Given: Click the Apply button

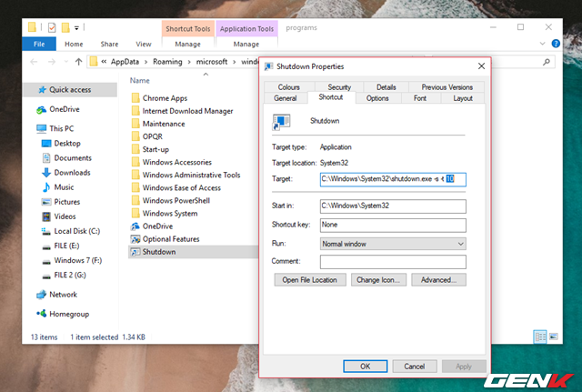Looking at the screenshot, I should pyautogui.click(x=464, y=367).
